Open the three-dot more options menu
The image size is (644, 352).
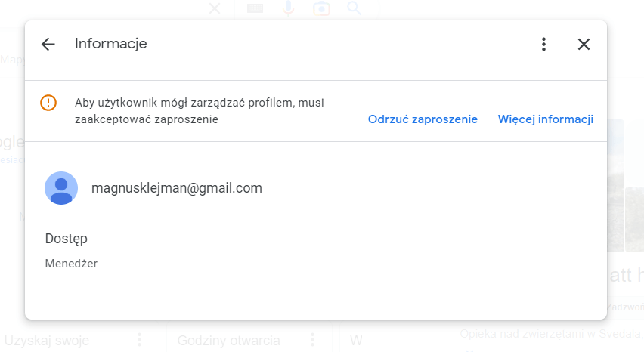[543, 44]
